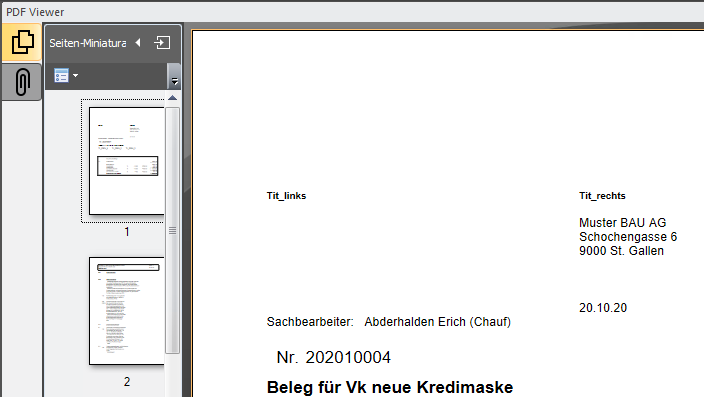Collapse the Seiten-Miniatura panel with left arrow
704x397 pixels.
click(x=138, y=43)
